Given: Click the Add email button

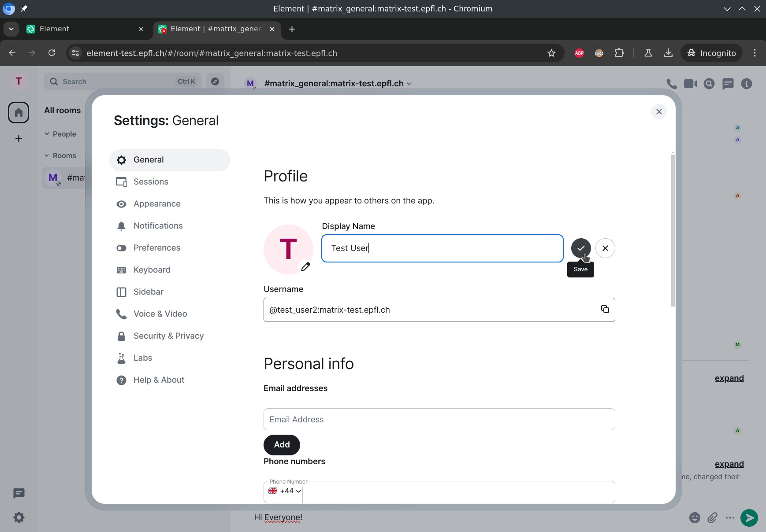Looking at the screenshot, I should click(x=282, y=445).
